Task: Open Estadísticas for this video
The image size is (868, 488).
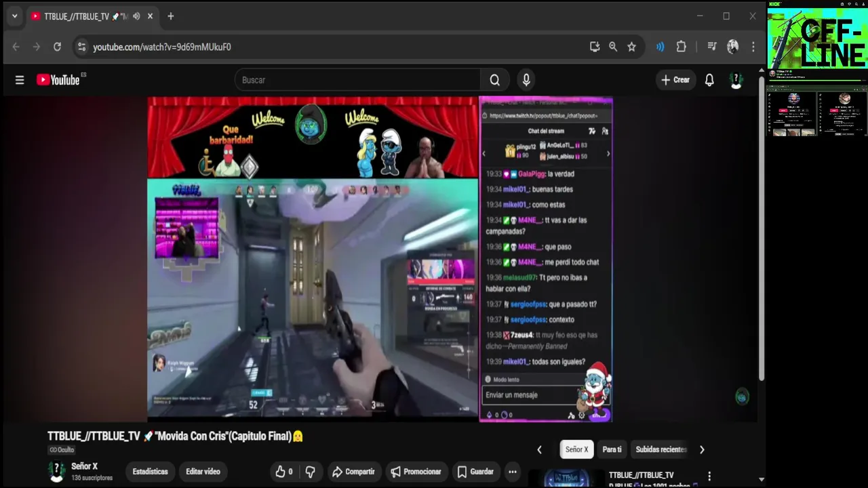Action: (x=150, y=472)
